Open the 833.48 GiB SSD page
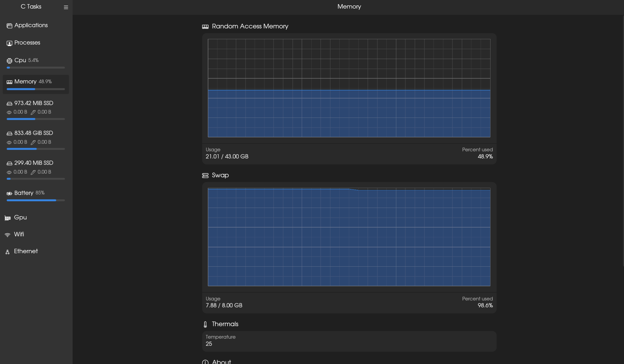This screenshot has height=364, width=624. click(34, 133)
